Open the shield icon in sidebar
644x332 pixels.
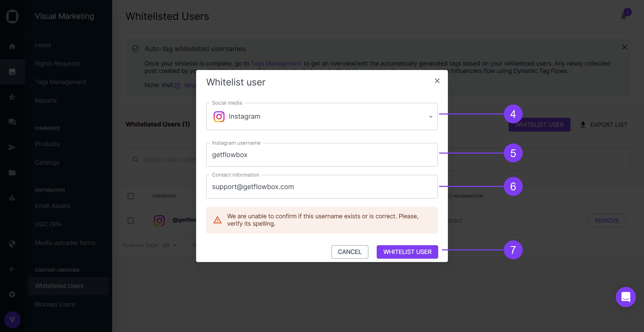[x=12, y=244]
